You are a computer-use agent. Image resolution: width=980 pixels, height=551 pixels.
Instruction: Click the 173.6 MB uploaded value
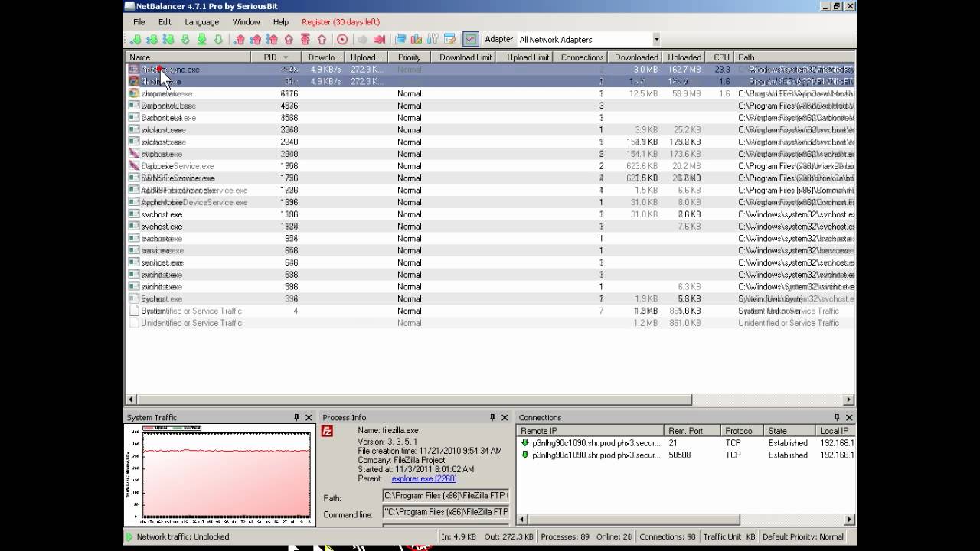684,154
